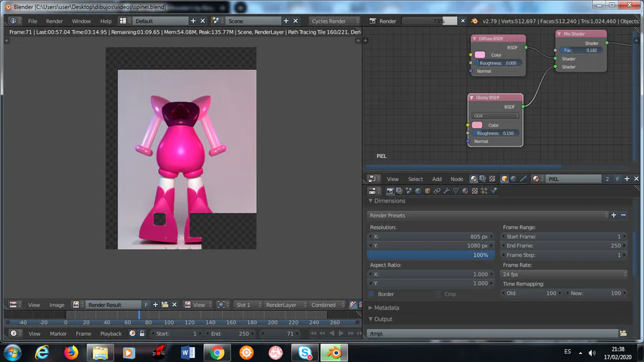Image resolution: width=644 pixels, height=362 pixels.
Task: Open the render properties tab (camera icon)
Action: click(390, 191)
